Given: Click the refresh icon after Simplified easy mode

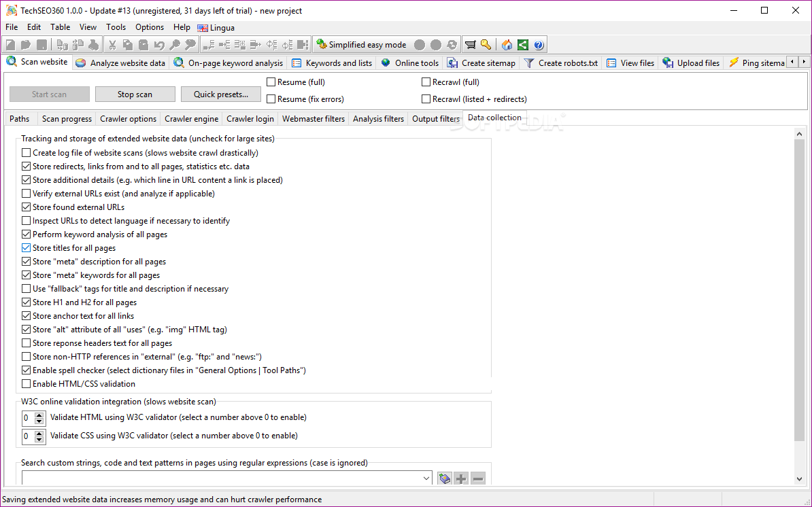Looking at the screenshot, I should click(x=452, y=45).
